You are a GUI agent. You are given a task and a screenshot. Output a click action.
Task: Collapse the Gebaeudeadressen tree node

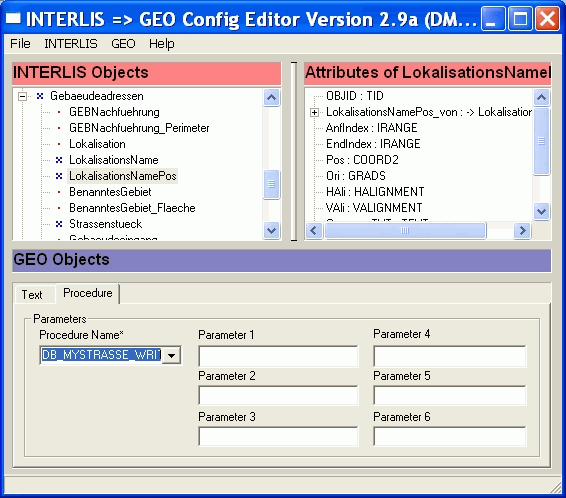pyautogui.click(x=23, y=96)
